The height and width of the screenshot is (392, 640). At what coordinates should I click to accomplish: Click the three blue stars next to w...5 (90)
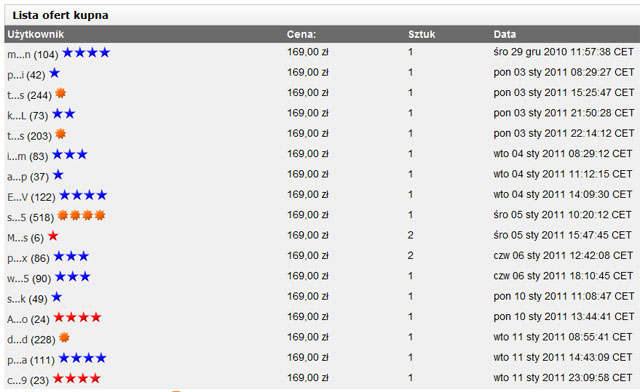pos(73,276)
